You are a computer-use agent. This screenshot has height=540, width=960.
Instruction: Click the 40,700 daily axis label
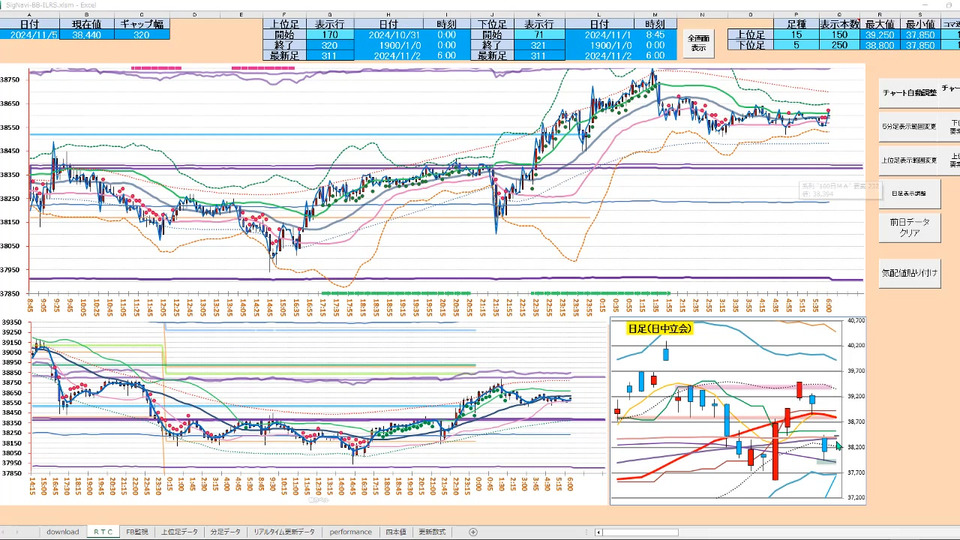point(856,320)
